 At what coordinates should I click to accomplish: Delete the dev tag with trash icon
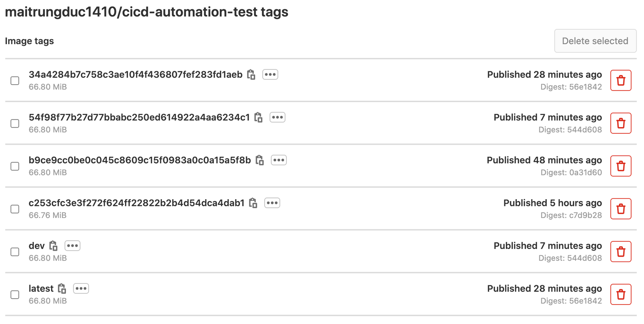coord(621,252)
